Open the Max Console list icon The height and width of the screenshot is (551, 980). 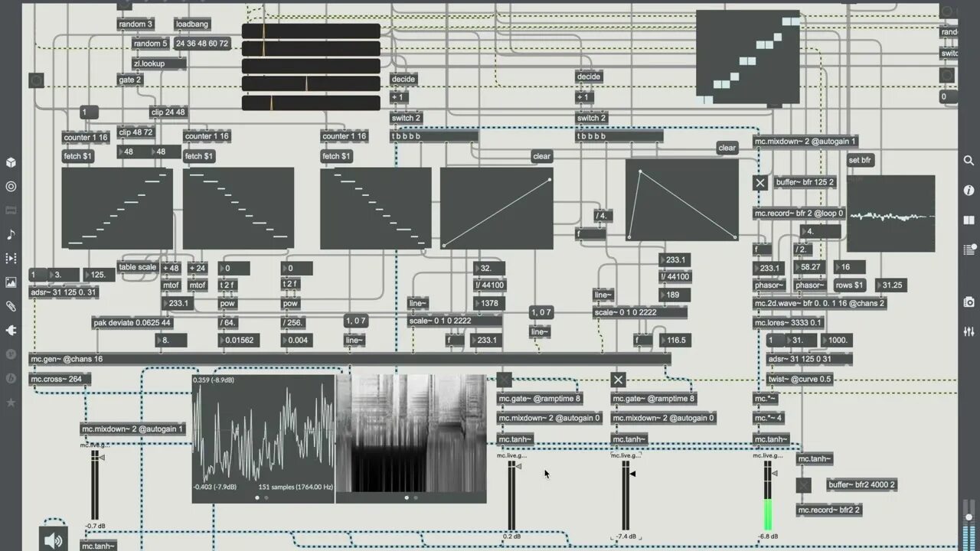(x=969, y=249)
